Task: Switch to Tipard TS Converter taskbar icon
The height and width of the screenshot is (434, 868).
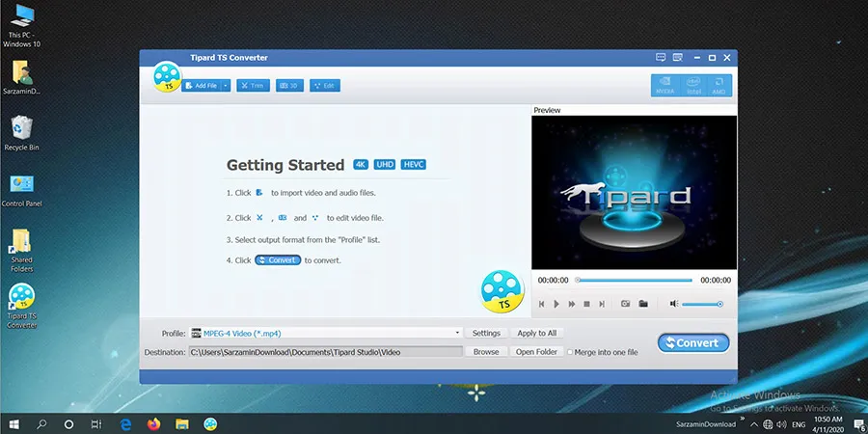Action: [x=210, y=424]
